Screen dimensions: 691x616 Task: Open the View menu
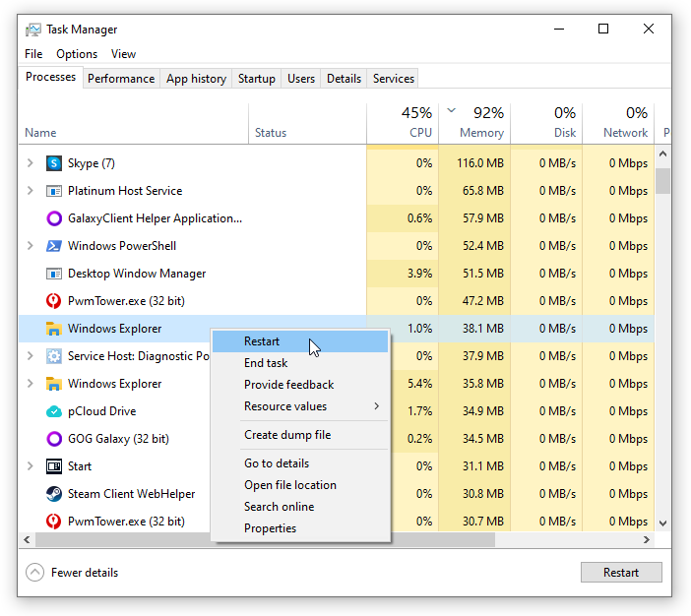pyautogui.click(x=123, y=54)
